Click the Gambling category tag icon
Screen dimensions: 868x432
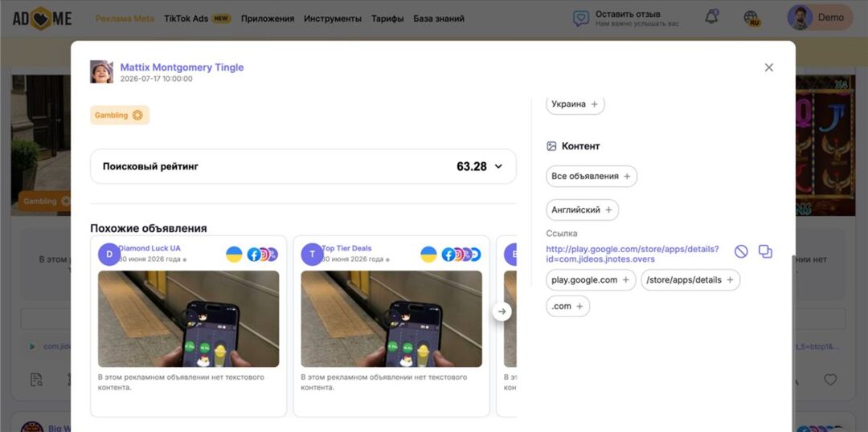(x=137, y=115)
